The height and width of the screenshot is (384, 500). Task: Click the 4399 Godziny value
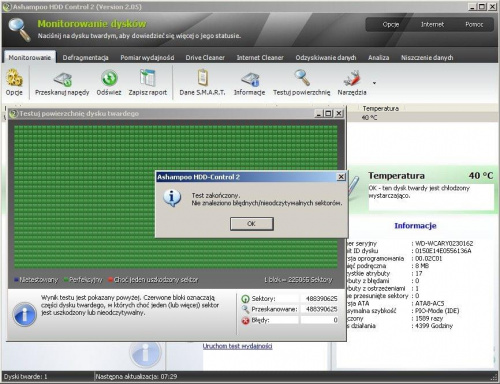pos(434,326)
